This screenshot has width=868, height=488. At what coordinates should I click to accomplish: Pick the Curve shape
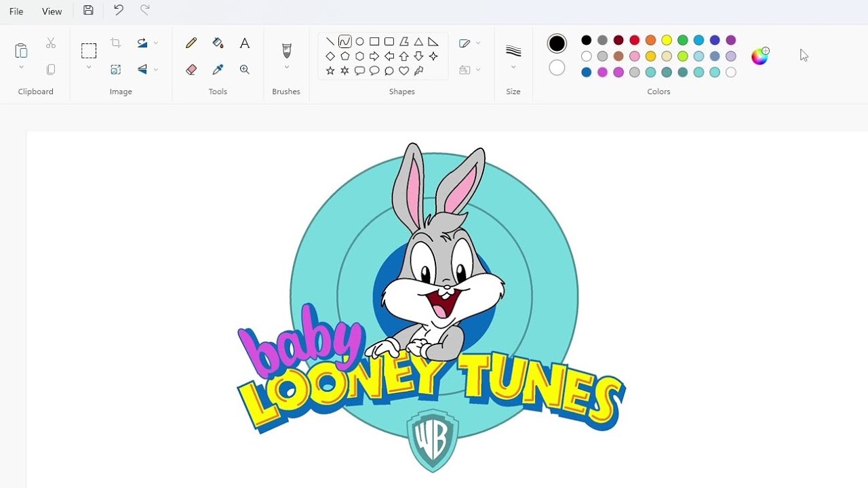point(345,41)
